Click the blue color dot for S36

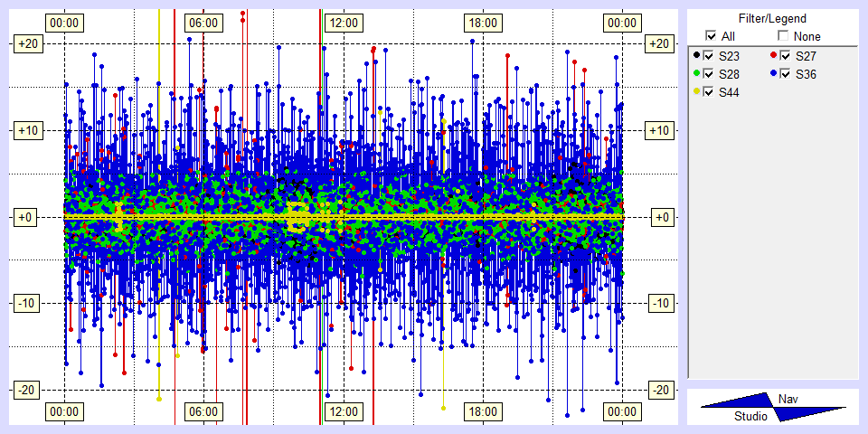(773, 73)
